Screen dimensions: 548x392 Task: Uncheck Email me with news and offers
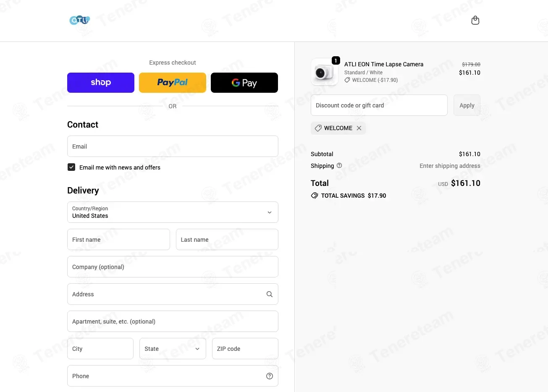click(71, 167)
